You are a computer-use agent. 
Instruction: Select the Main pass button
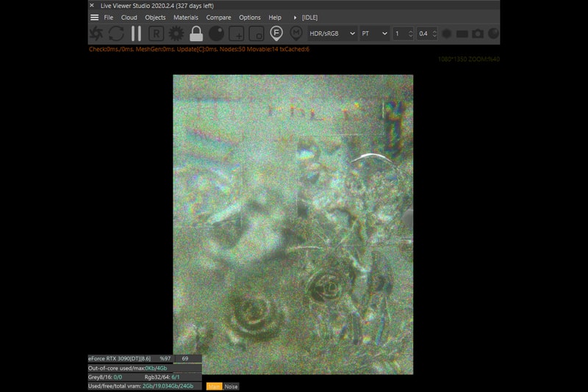click(213, 386)
